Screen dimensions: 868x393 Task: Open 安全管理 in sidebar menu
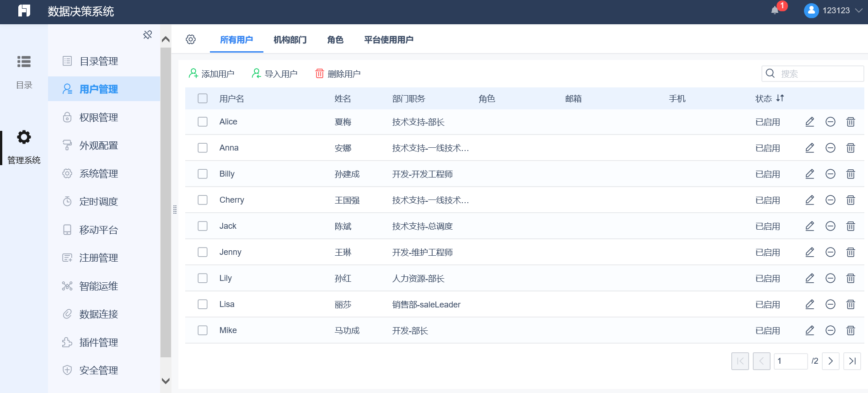tap(104, 370)
